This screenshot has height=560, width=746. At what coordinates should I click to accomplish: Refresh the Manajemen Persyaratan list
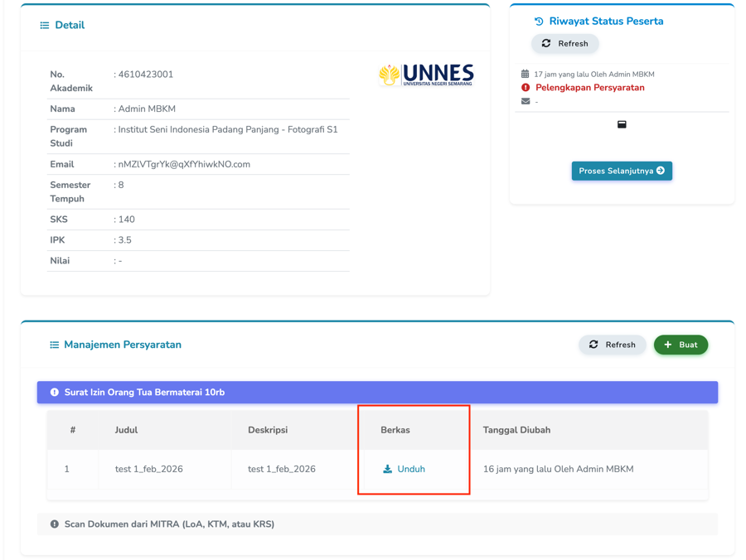pyautogui.click(x=612, y=345)
